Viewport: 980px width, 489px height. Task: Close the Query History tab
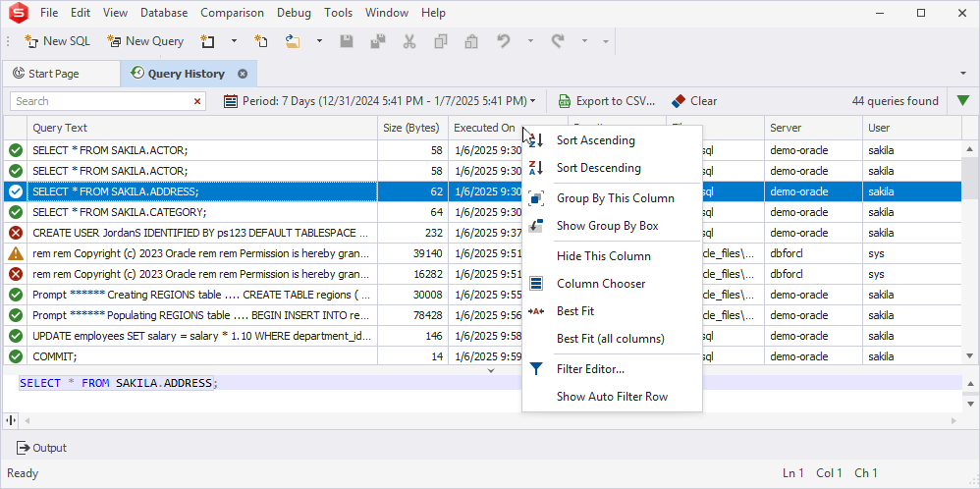[x=243, y=74]
